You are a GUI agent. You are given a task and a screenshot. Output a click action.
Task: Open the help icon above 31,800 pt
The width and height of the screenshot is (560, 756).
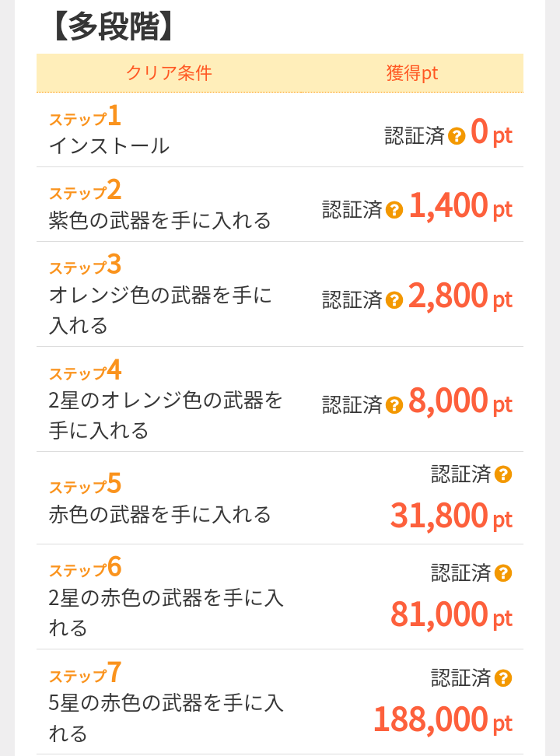click(x=503, y=474)
